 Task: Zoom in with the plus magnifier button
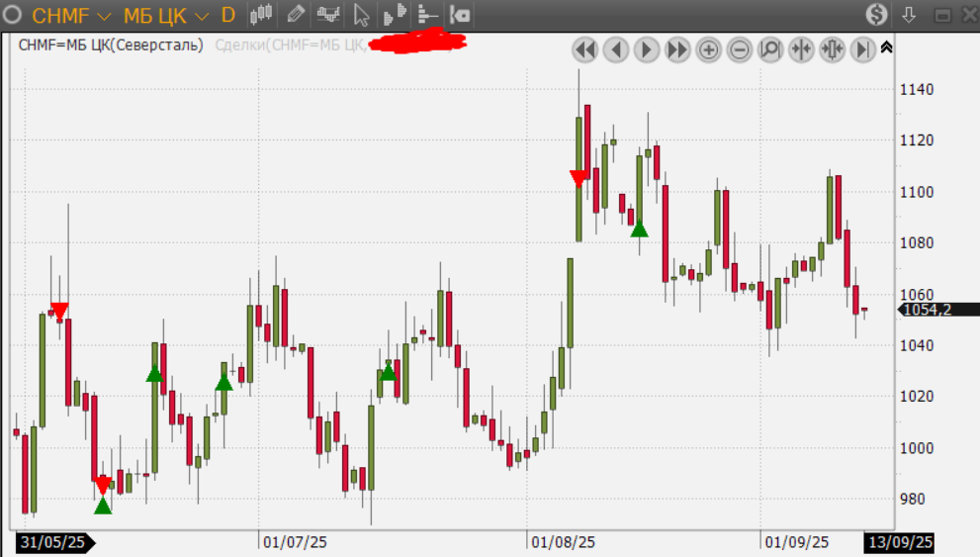coord(708,49)
